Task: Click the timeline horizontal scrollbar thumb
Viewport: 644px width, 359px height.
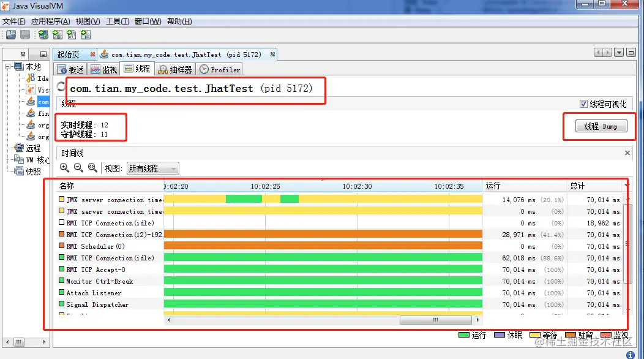Action: pyautogui.click(x=436, y=320)
